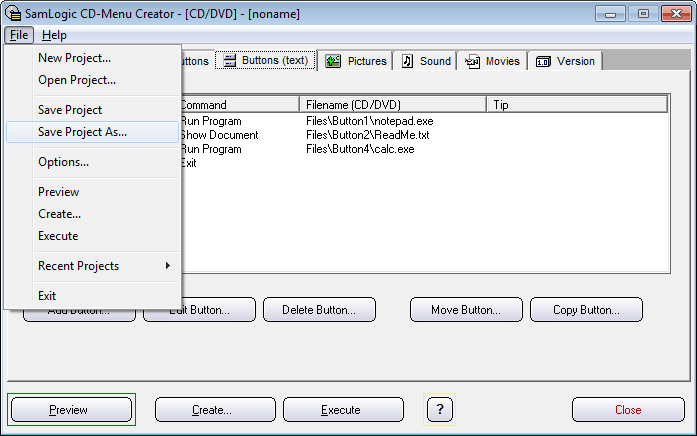Select the Files\Button2\ReadMe.txt row
This screenshot has height=436, width=697.
tap(368, 135)
